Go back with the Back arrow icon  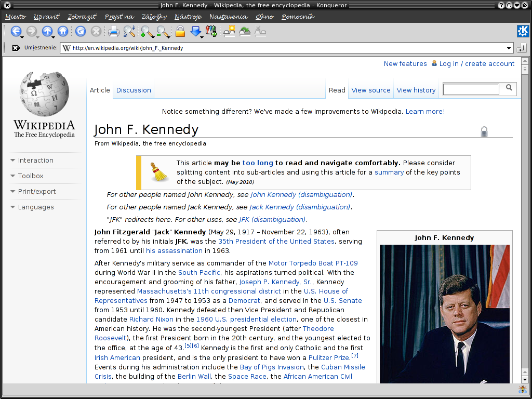click(x=16, y=32)
